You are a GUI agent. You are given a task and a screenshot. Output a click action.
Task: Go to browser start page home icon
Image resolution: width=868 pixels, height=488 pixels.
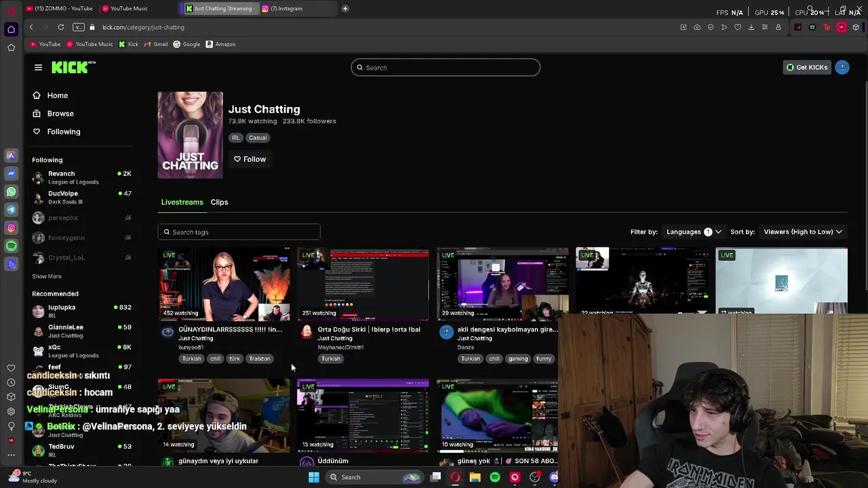point(11,29)
